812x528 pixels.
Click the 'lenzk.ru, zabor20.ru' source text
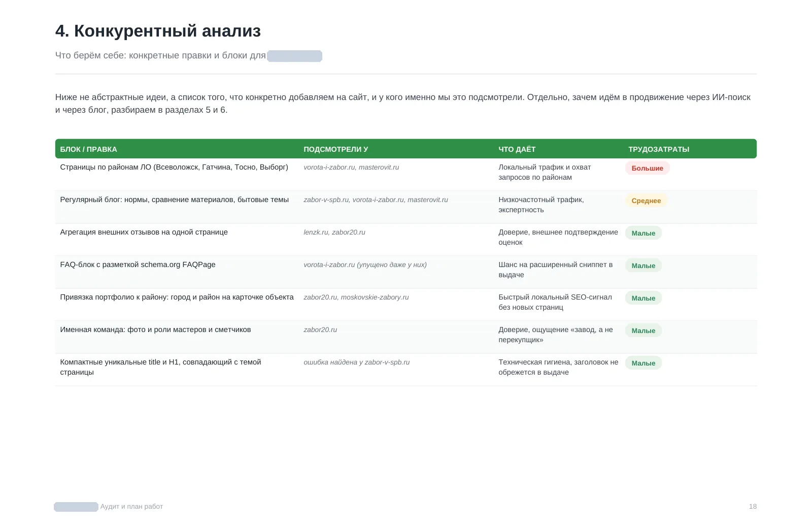click(334, 232)
